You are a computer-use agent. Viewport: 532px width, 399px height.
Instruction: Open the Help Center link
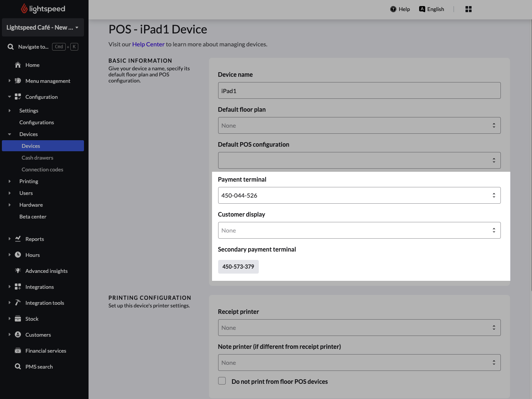point(148,44)
